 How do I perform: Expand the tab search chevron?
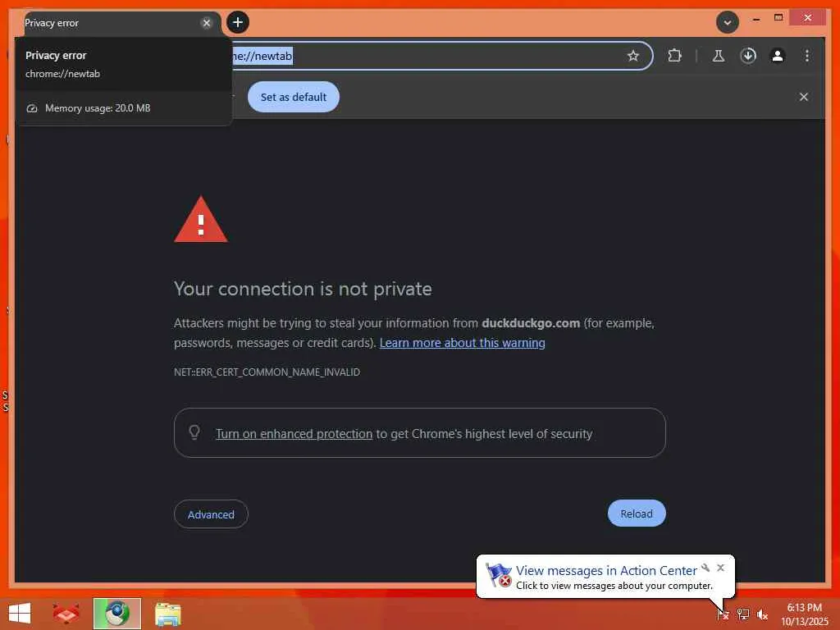coord(727,22)
